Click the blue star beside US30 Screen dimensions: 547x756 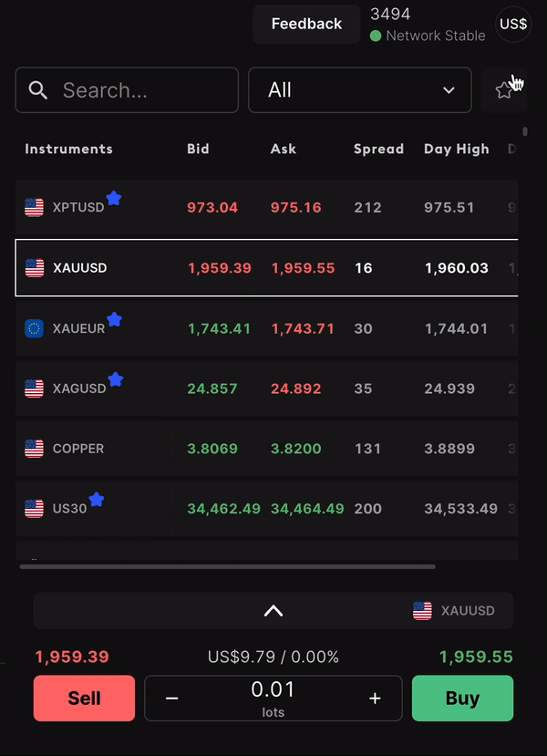[97, 500]
